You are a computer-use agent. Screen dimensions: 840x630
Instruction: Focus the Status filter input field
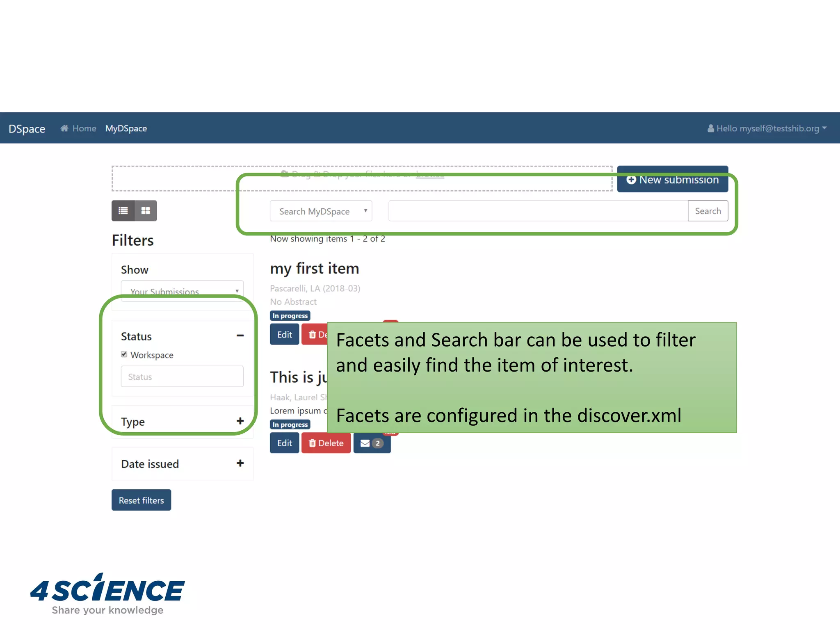click(x=182, y=377)
